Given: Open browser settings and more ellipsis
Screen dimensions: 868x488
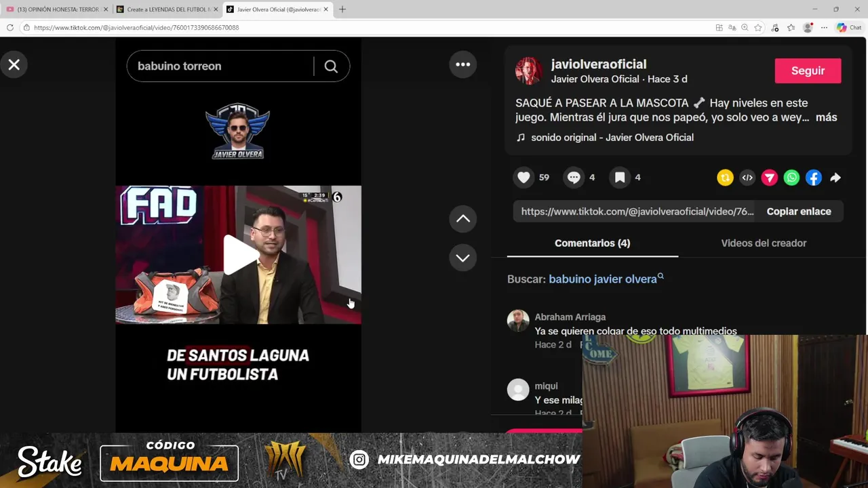Looking at the screenshot, I should (x=824, y=28).
